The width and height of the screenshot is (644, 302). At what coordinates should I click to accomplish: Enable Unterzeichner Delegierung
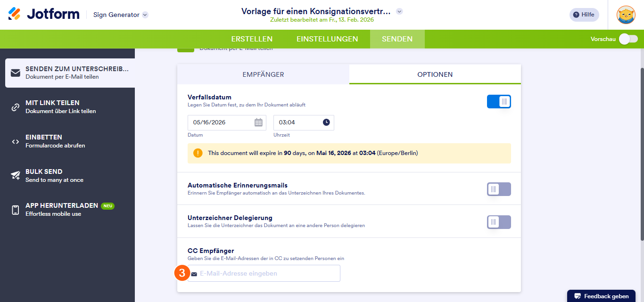pos(498,221)
